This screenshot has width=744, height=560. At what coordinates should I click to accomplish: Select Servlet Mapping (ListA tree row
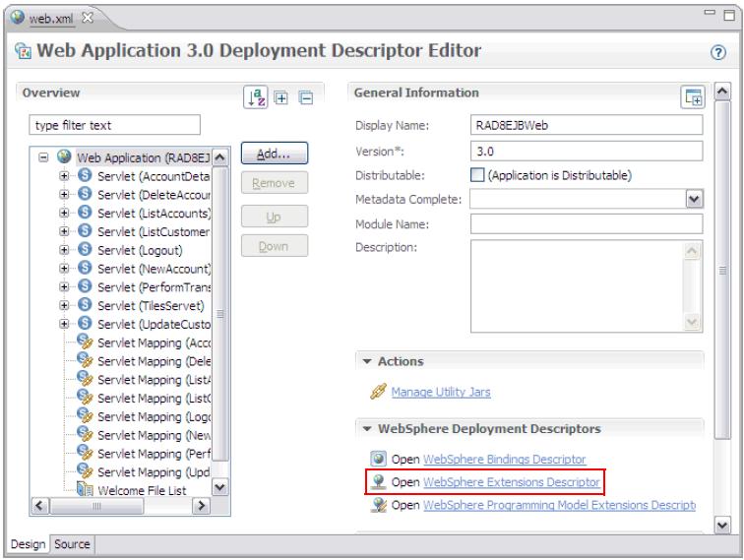[x=144, y=379]
